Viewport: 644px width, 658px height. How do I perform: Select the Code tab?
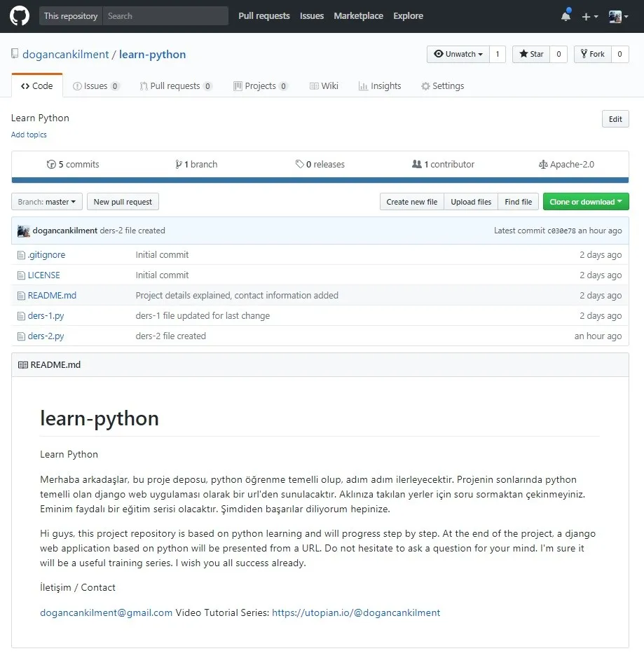click(x=37, y=86)
